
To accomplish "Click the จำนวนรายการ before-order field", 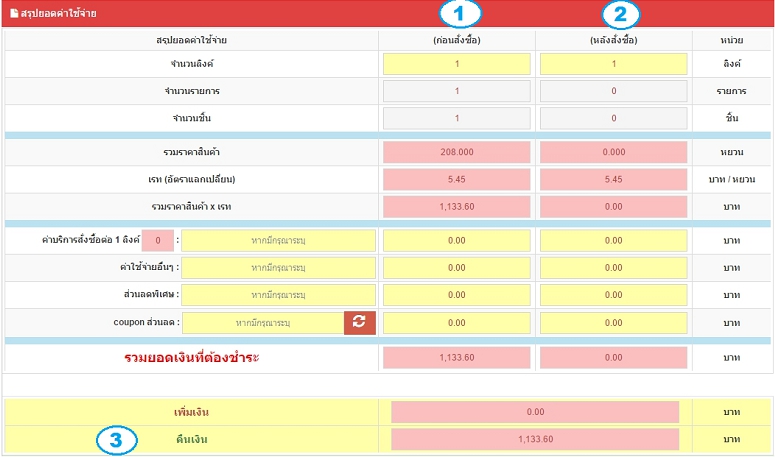I will [457, 91].
